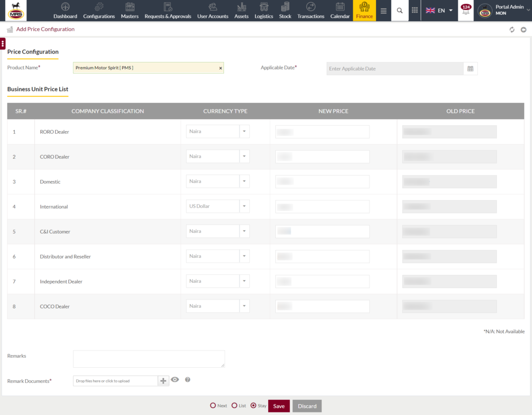Click the upload help question icon
This screenshot has width=532, height=415.
coord(188,380)
